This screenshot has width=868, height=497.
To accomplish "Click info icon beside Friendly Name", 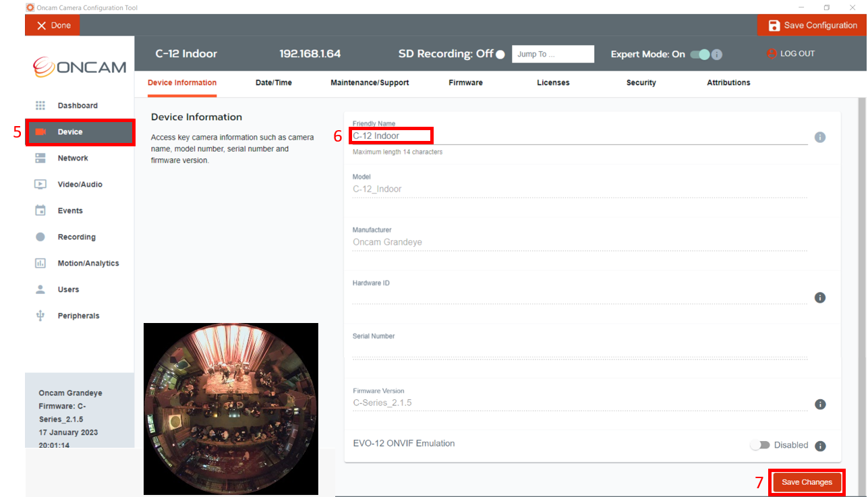I will [x=820, y=138].
